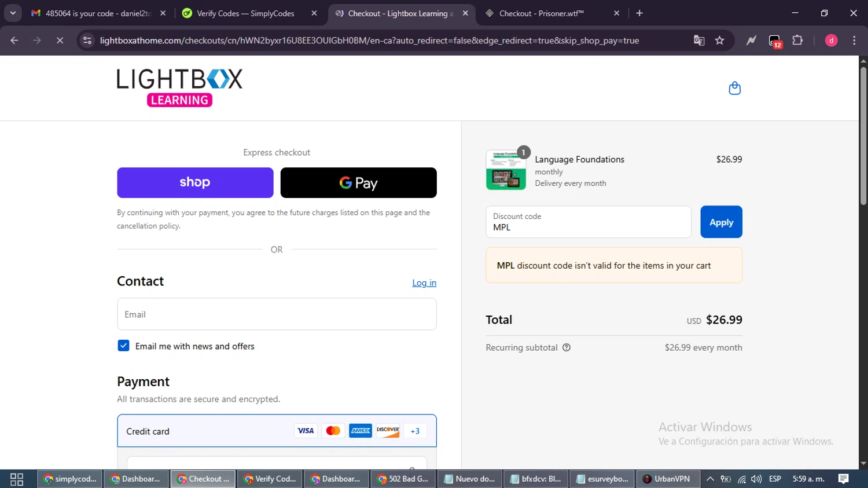Viewport: 868px width, 488px height.
Task: Open the esurveybo... taskbar document
Action: 602,479
